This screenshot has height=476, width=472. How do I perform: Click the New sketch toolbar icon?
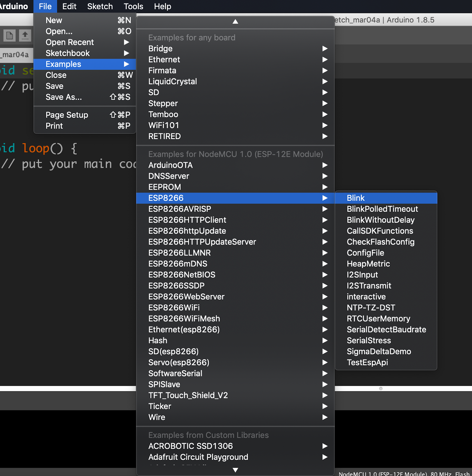9,35
